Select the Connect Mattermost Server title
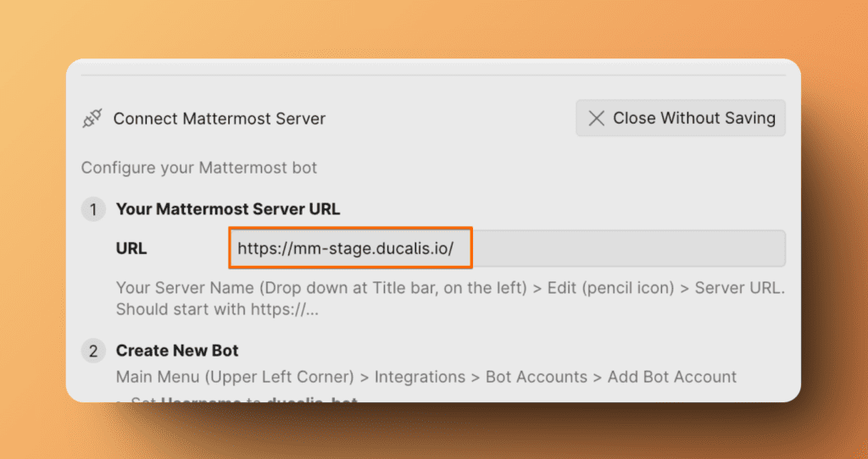The image size is (868, 459). 220,119
